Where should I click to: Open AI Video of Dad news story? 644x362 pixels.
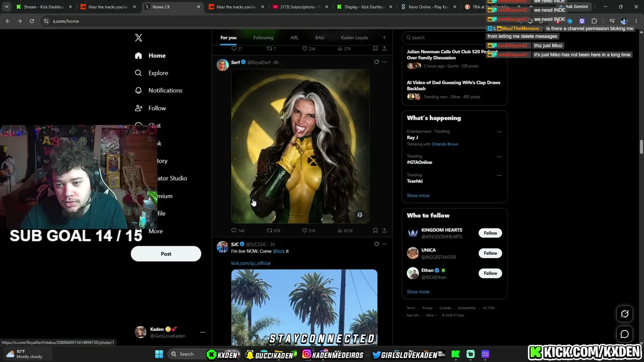(454, 90)
